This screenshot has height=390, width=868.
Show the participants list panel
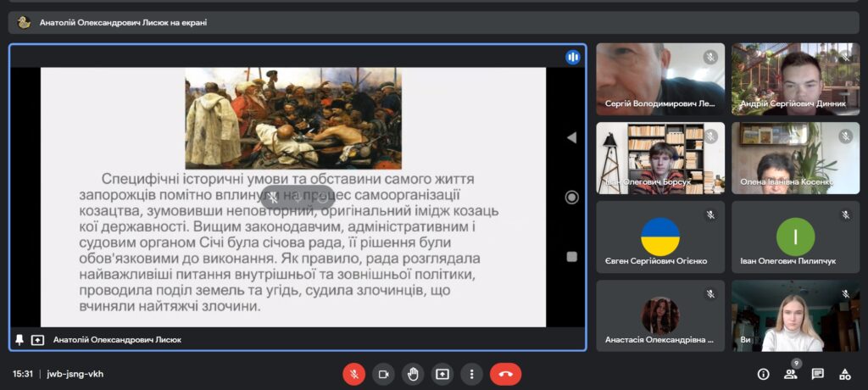790,374
